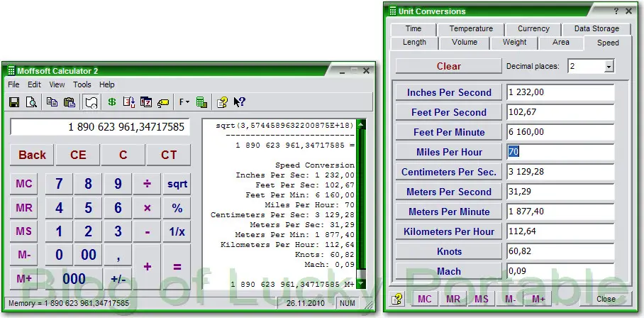Click the Inches Per Second button

(x=448, y=92)
